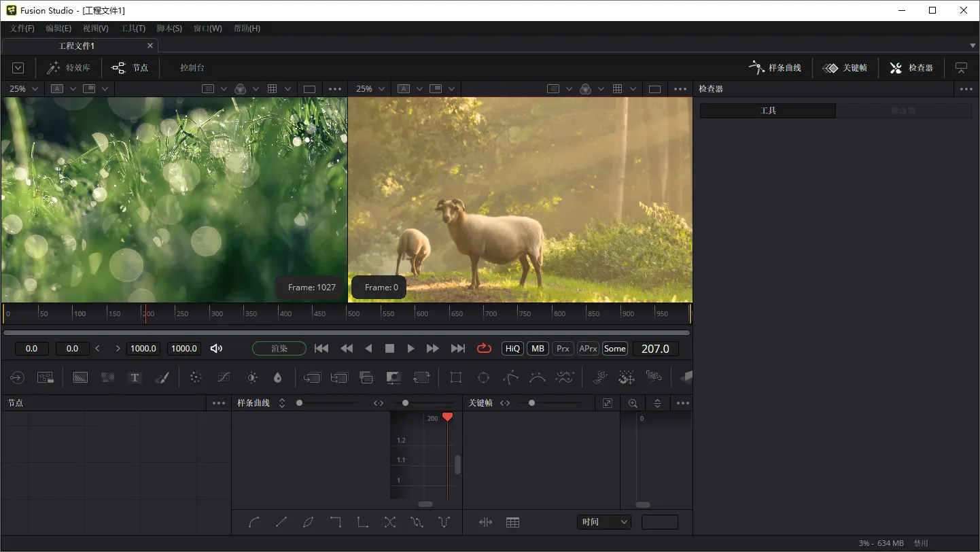Click the zoom magnifier icon in keyframes panel
Screen dimensions: 980x552
[x=633, y=403]
